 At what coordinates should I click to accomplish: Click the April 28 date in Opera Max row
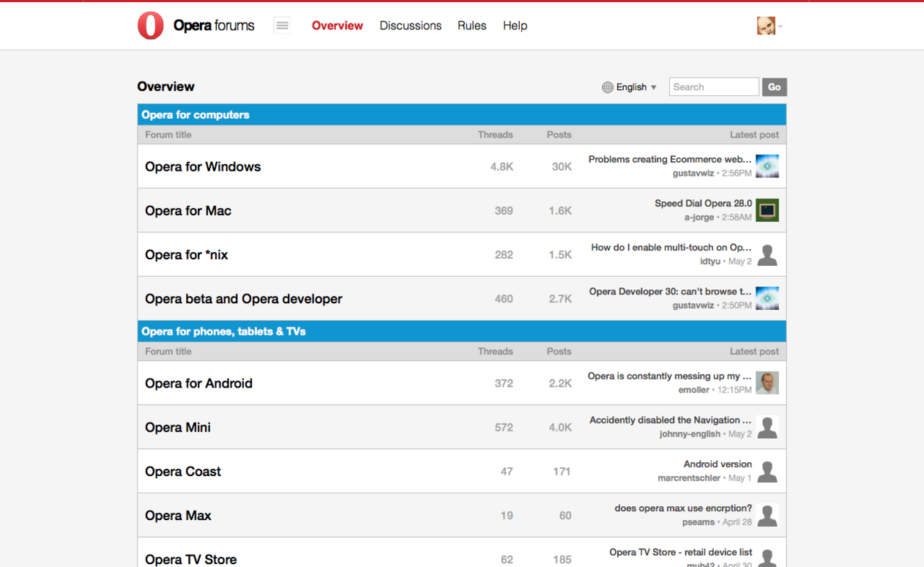(737, 522)
